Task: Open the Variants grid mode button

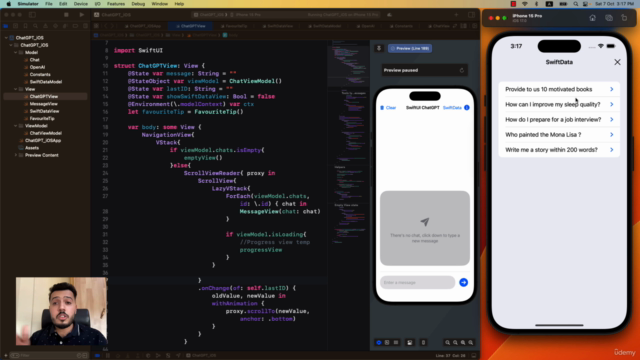Action: point(396,342)
